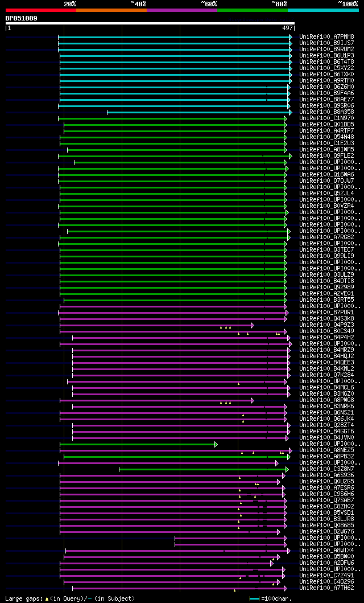Click the UniRef100_B6TXK0 entry
Viewport: 364px width, 603px height.
327,74
